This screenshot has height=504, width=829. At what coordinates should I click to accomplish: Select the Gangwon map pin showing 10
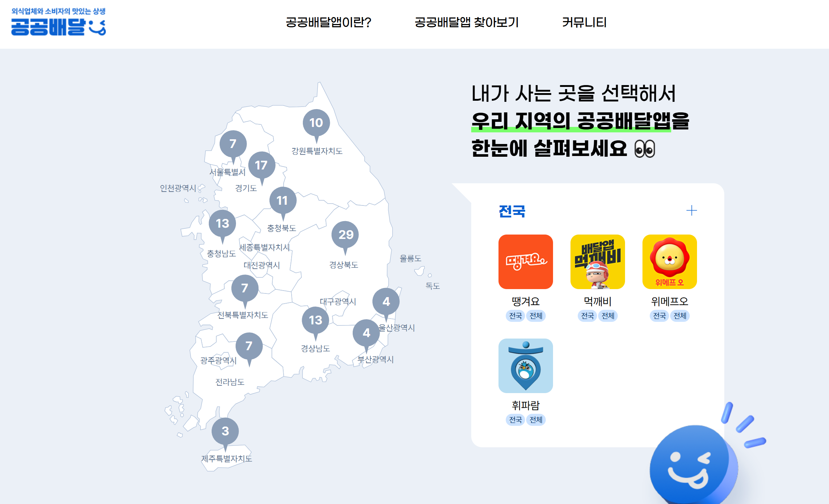pos(316,123)
